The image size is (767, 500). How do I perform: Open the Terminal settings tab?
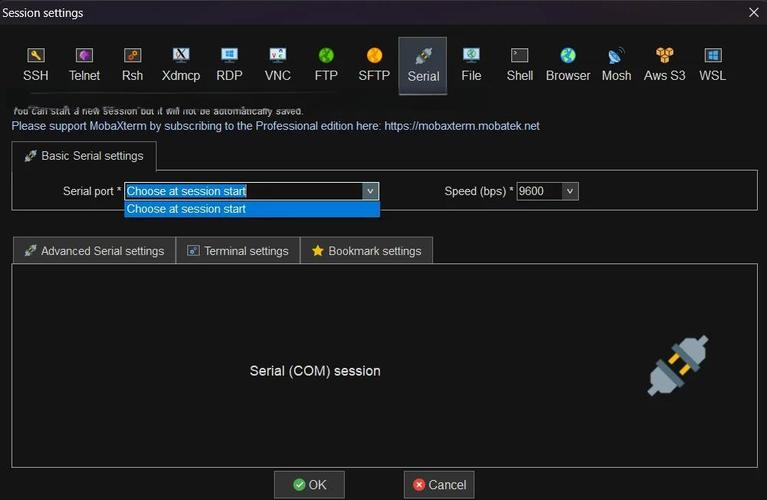pos(238,251)
